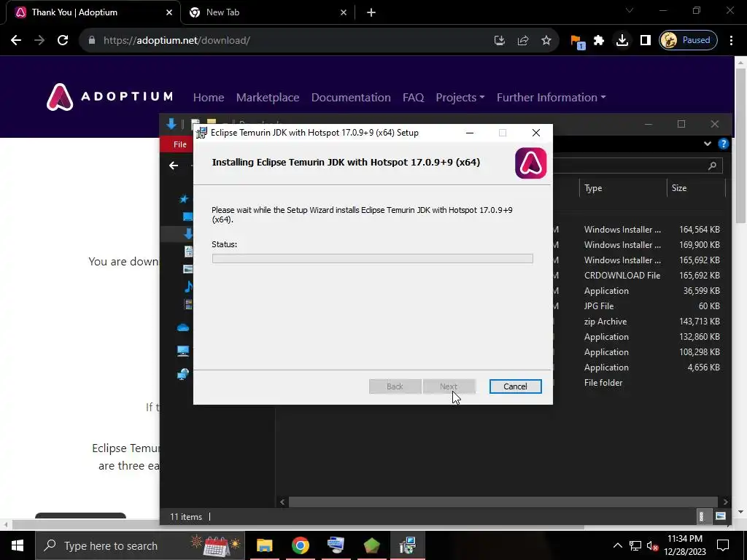Open the Documentation navigation link

coord(351,97)
